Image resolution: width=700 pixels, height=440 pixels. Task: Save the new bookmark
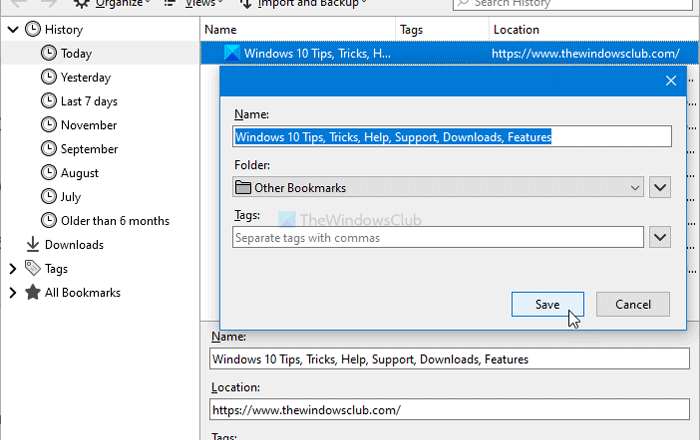[x=547, y=304]
